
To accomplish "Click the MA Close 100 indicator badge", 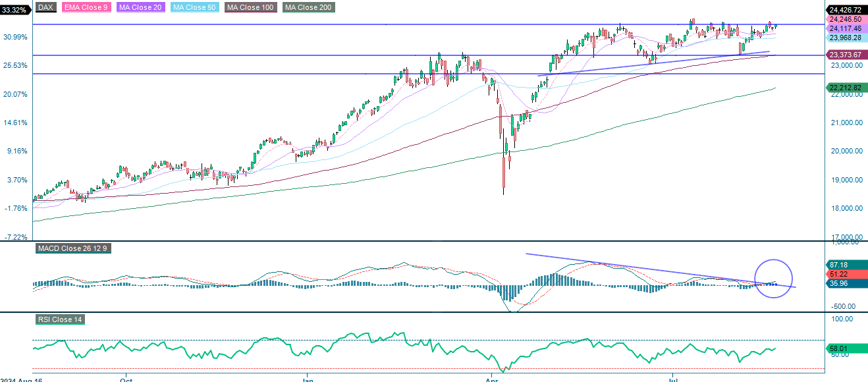I will click(x=250, y=7).
